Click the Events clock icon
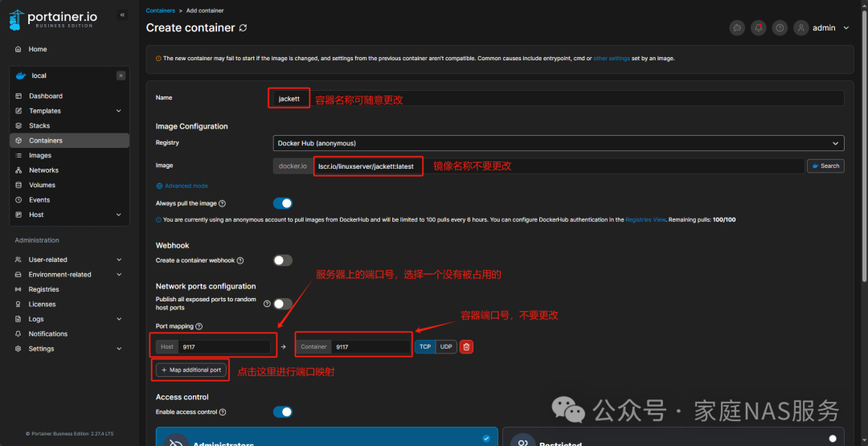Image resolution: width=868 pixels, height=446 pixels. [18, 200]
